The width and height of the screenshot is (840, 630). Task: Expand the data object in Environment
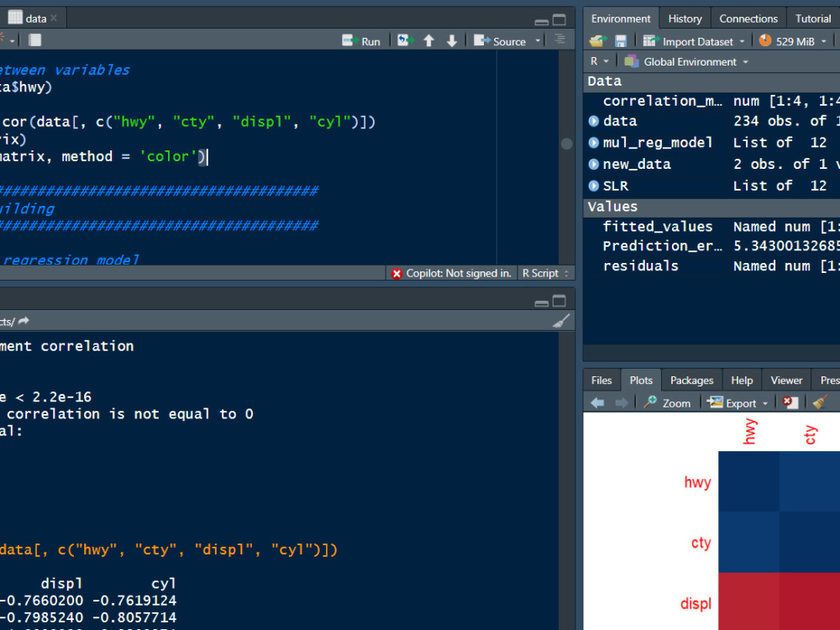click(593, 120)
